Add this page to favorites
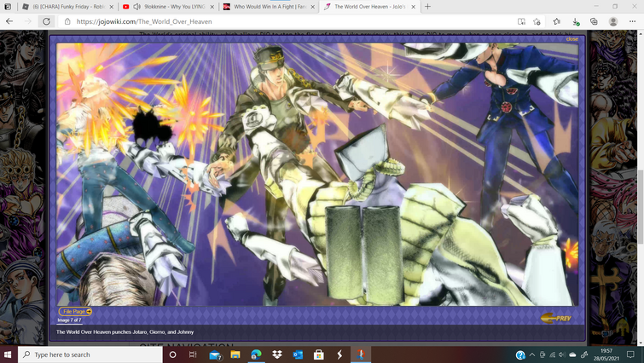This screenshot has height=363, width=644. 537,21
